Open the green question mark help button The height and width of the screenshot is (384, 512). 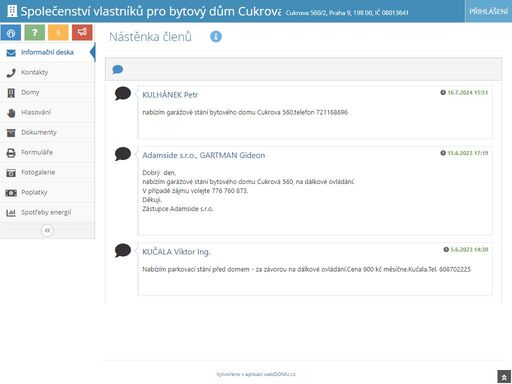35,33
